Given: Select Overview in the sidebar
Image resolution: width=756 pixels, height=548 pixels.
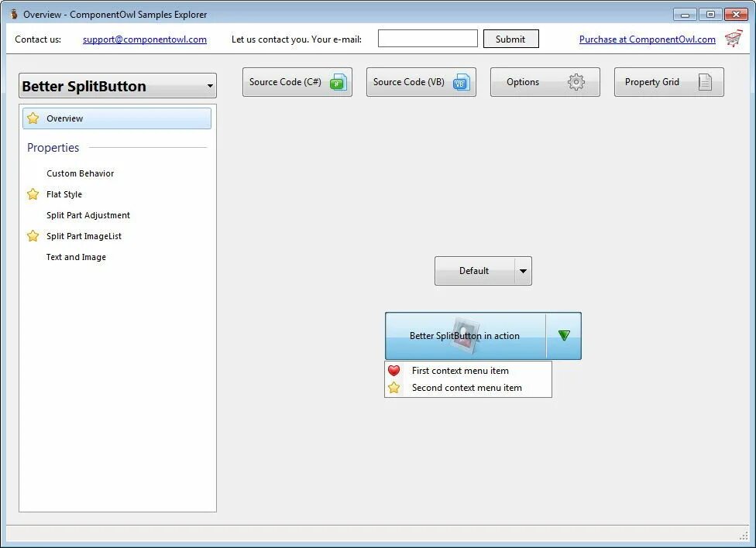Looking at the screenshot, I should coord(117,118).
